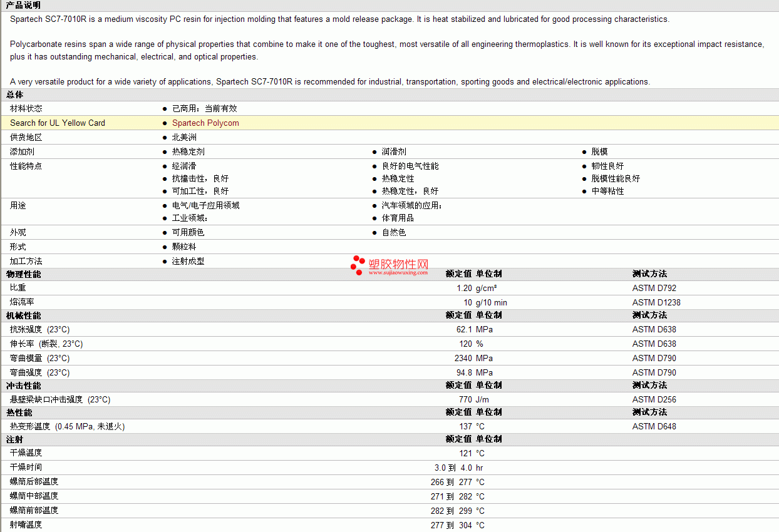Click the 可用颜色 appearance entry
The image size is (779, 532).
[x=188, y=233]
